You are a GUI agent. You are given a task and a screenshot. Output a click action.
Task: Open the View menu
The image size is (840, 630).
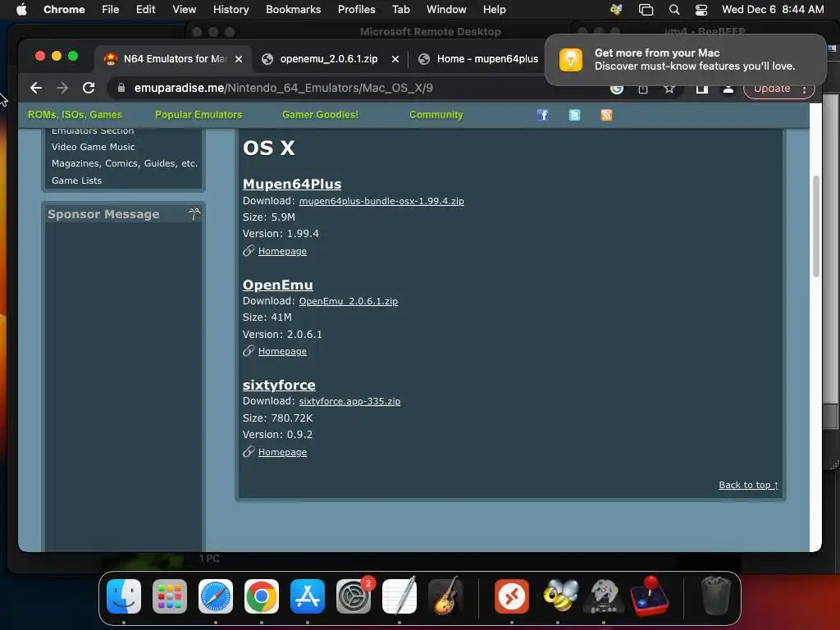185,10
